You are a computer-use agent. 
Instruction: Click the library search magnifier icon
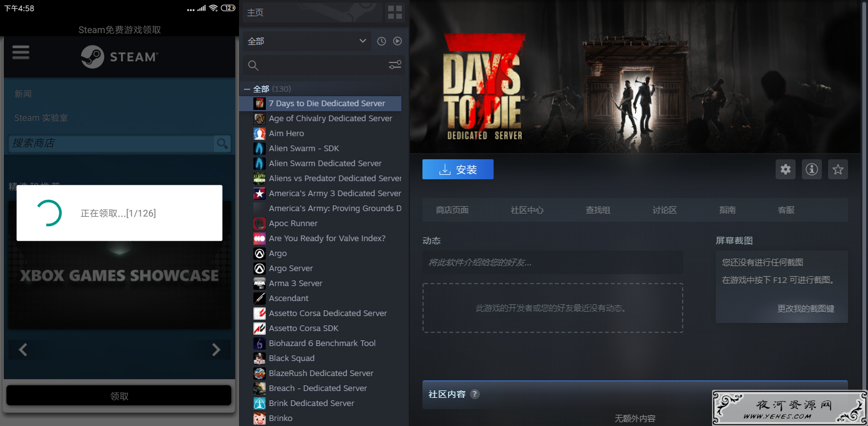click(x=253, y=66)
